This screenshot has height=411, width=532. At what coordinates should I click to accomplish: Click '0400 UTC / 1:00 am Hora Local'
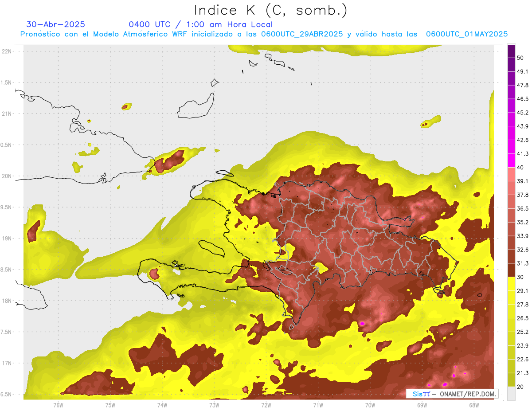point(200,24)
